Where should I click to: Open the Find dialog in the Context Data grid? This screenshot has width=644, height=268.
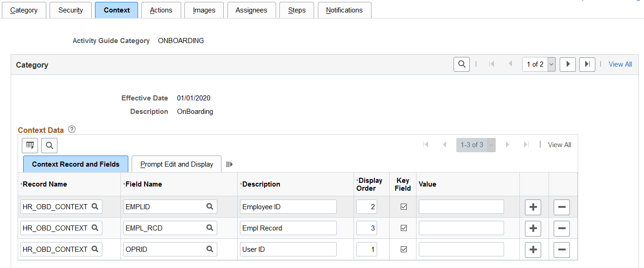[x=49, y=145]
